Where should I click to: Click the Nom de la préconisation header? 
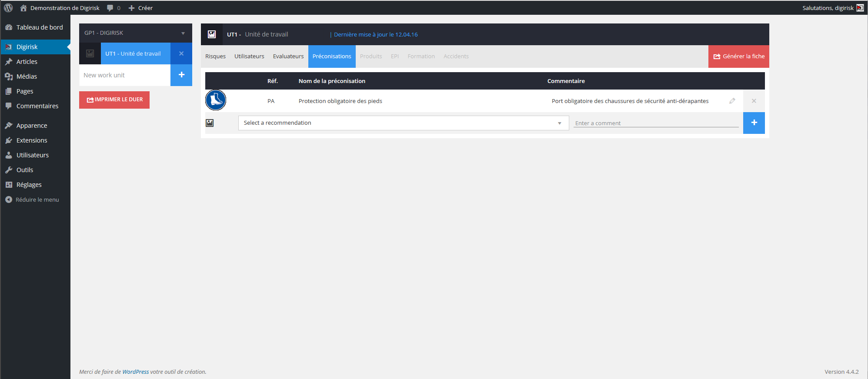pos(332,81)
